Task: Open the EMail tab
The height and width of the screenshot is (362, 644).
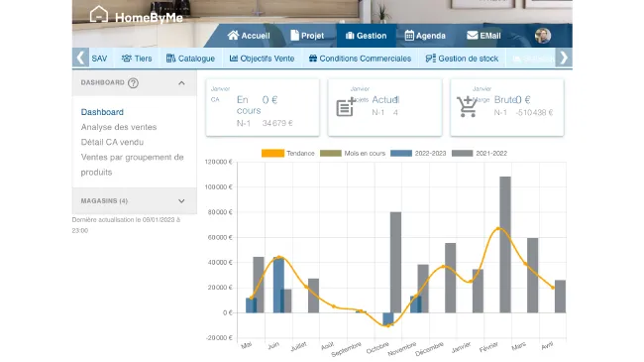Action: [x=483, y=36]
